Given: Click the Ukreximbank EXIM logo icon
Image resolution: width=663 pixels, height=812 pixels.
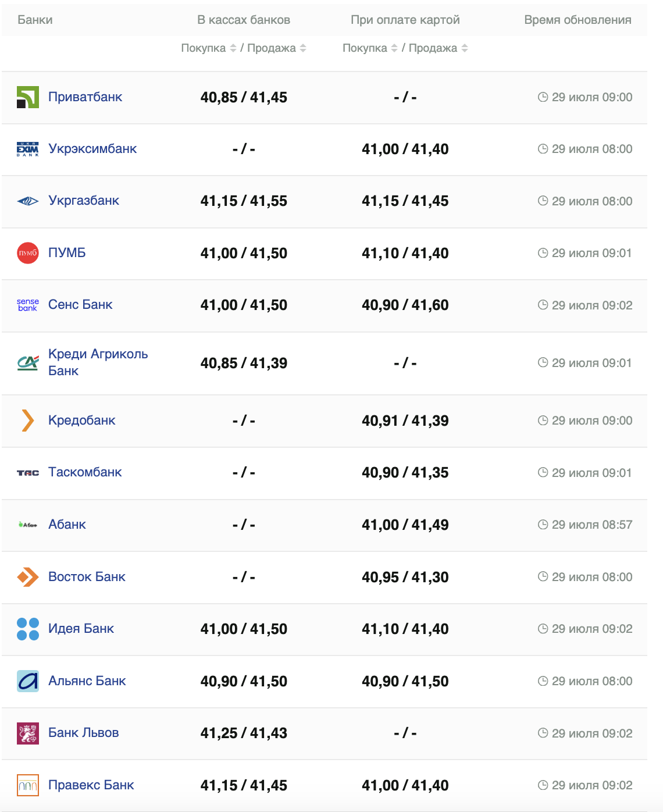Looking at the screenshot, I should 28,149.
